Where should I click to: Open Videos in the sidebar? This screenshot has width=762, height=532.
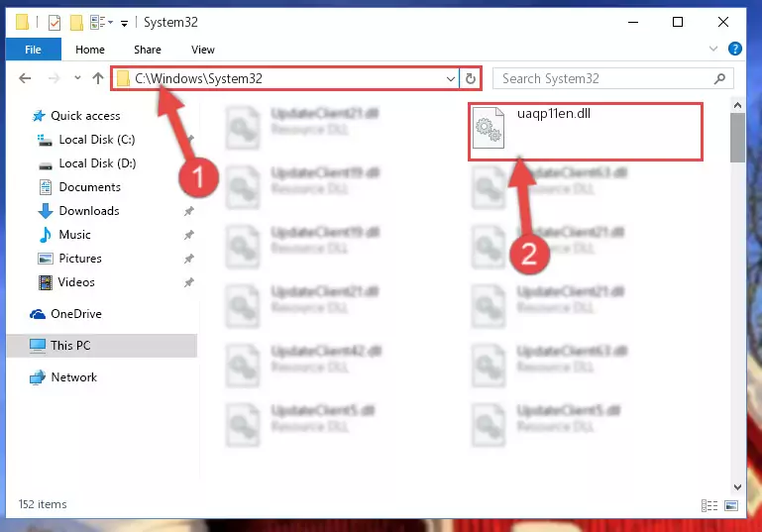pos(76,282)
